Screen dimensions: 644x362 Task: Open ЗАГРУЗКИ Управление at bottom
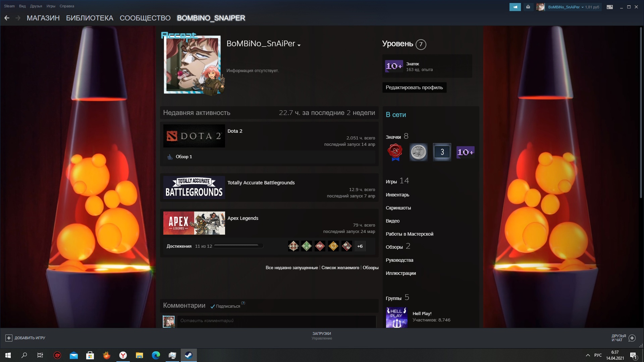(322, 336)
